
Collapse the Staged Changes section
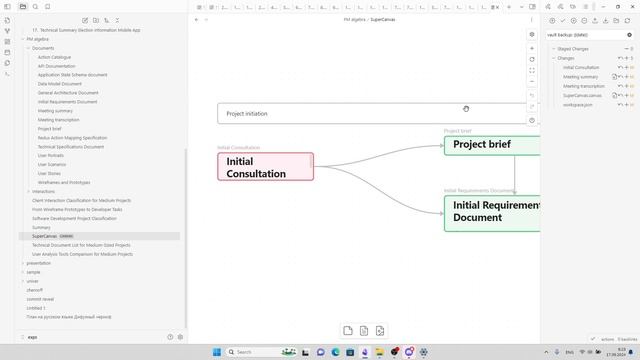(x=554, y=49)
